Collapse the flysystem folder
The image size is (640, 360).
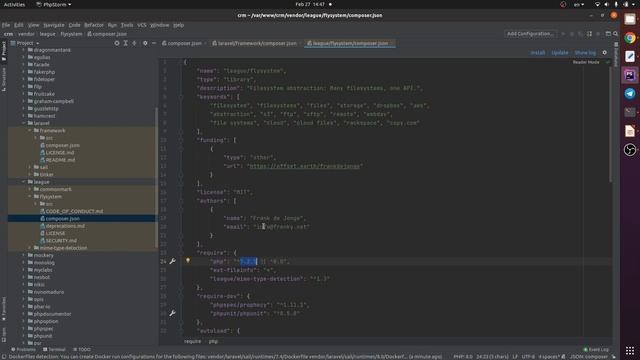tap(30, 197)
